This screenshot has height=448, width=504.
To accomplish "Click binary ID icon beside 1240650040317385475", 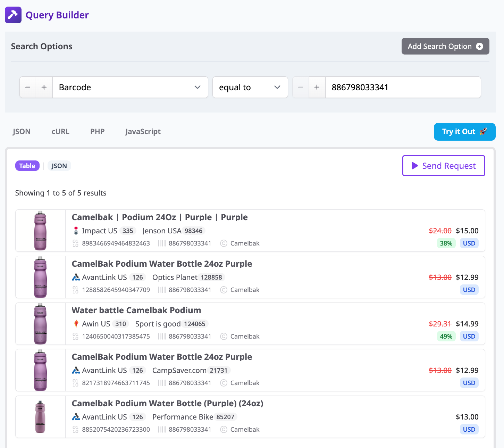I will 75,336.
